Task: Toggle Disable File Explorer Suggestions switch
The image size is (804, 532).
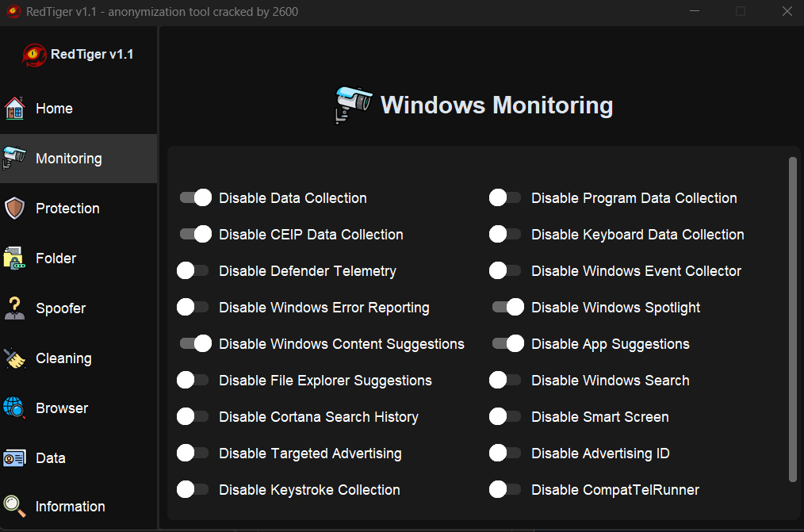Action: click(193, 380)
